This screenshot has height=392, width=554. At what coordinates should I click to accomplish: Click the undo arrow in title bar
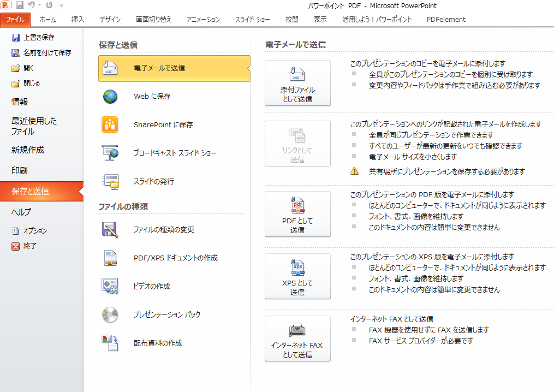[x=32, y=5]
